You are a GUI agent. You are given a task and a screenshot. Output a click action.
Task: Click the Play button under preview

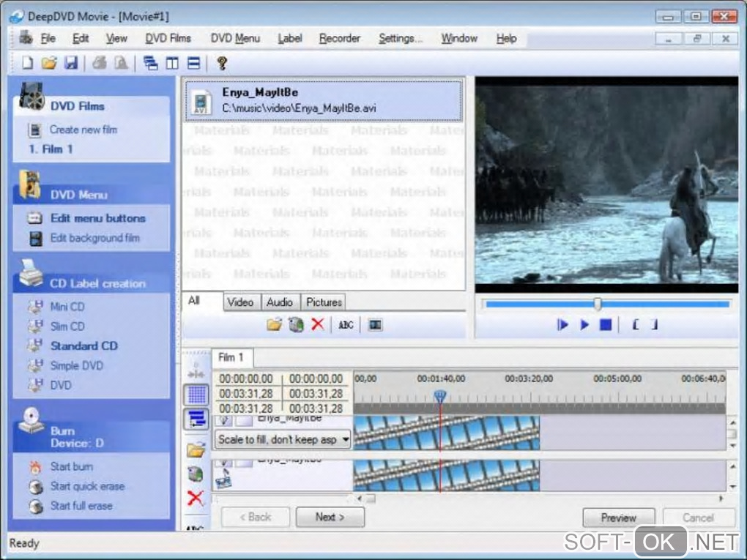tap(584, 325)
